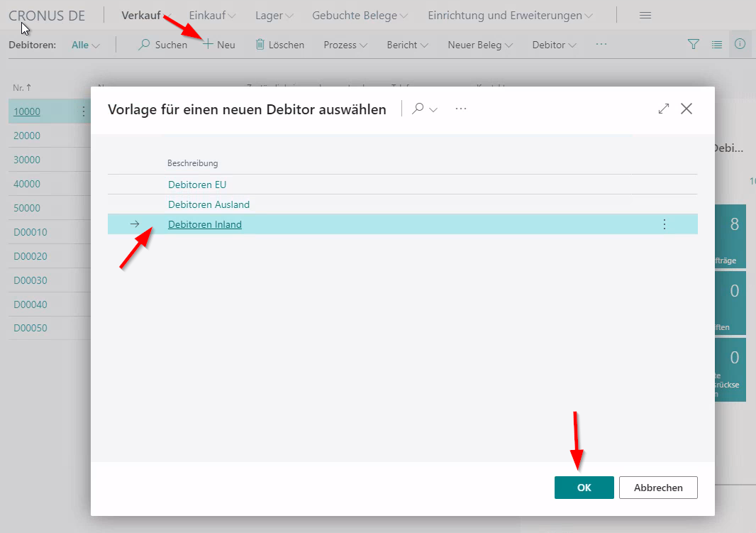The height and width of the screenshot is (533, 756).
Task: Click the CRONUS DE company name
Action: point(47,16)
